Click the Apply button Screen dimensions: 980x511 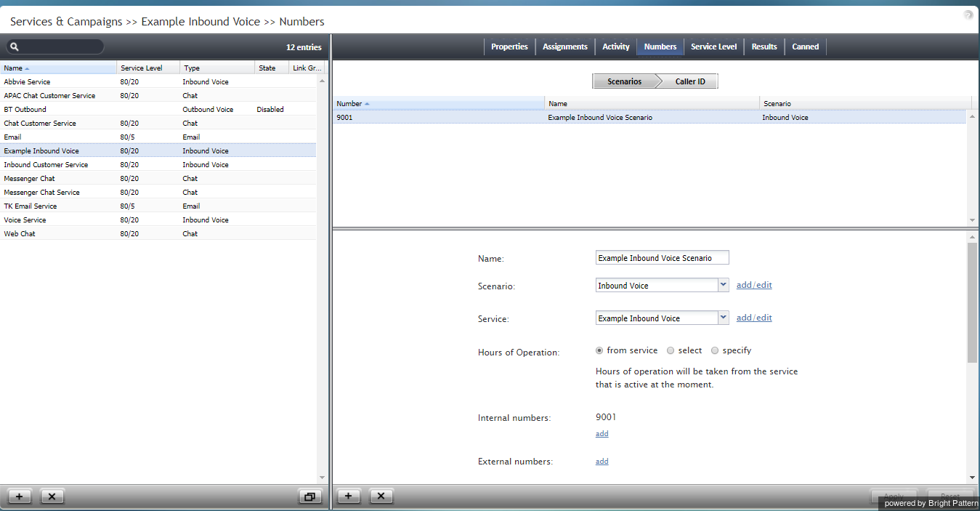pyautogui.click(x=894, y=496)
